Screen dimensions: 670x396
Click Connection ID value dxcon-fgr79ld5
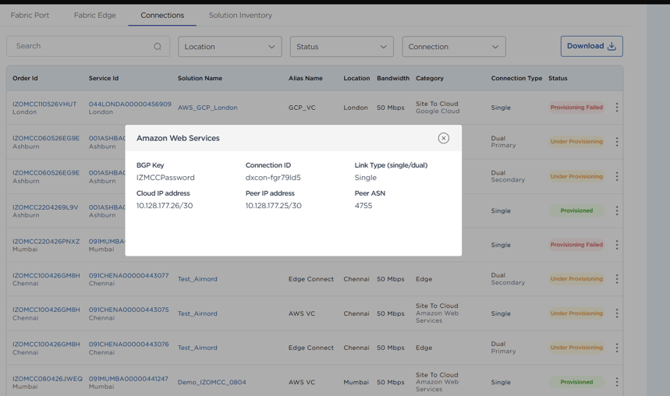[273, 177]
